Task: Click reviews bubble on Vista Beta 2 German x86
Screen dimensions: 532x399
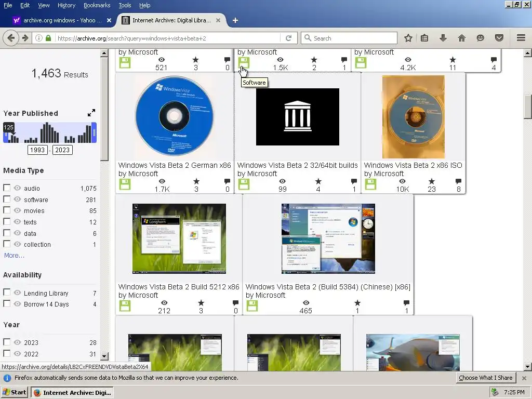Action: [x=227, y=181]
